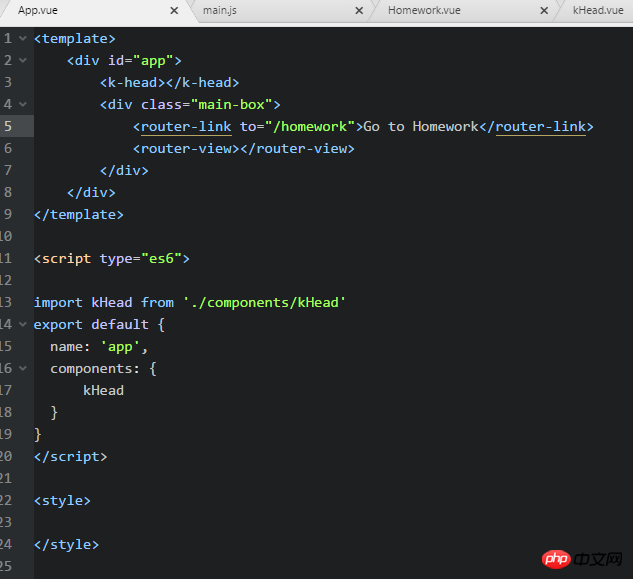Viewport: 633px width, 579px height.
Task: Close the App.vue tab
Action: (x=174, y=10)
